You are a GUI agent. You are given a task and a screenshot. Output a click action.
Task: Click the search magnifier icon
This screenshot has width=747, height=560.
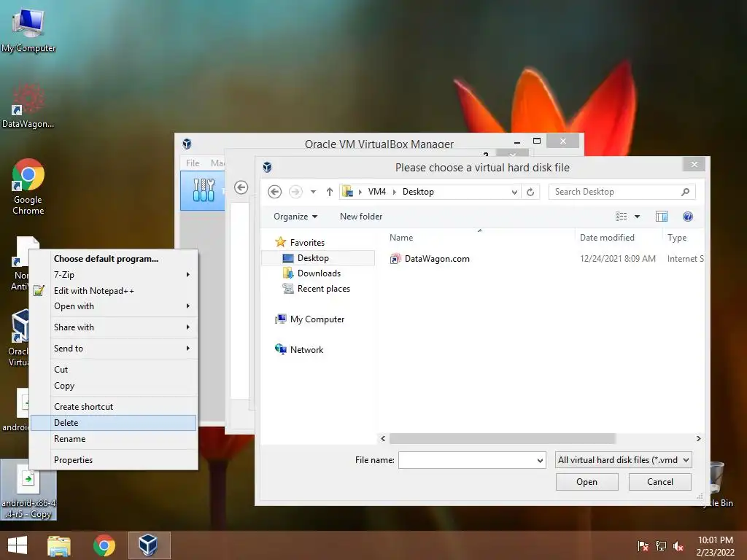click(685, 192)
